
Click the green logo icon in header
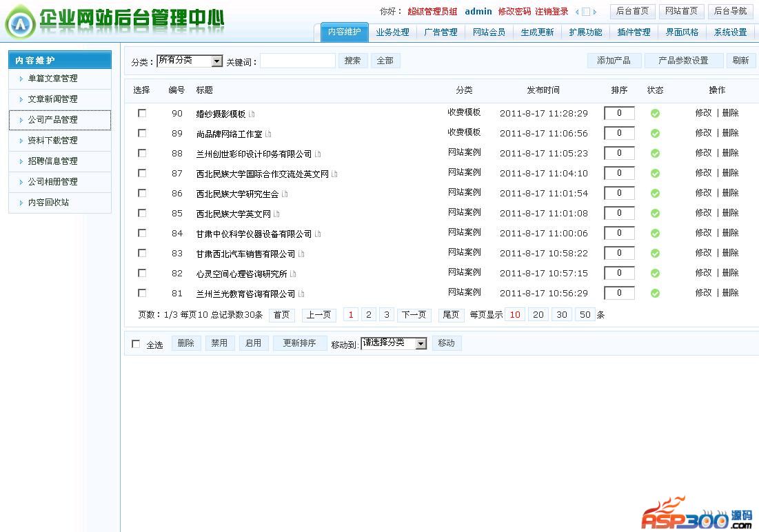point(20,24)
